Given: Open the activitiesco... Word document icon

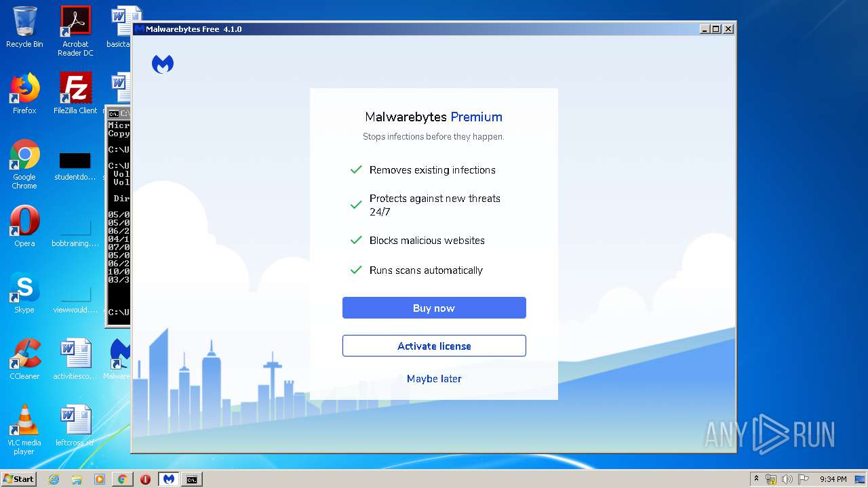Looking at the screenshot, I should click(x=75, y=359).
